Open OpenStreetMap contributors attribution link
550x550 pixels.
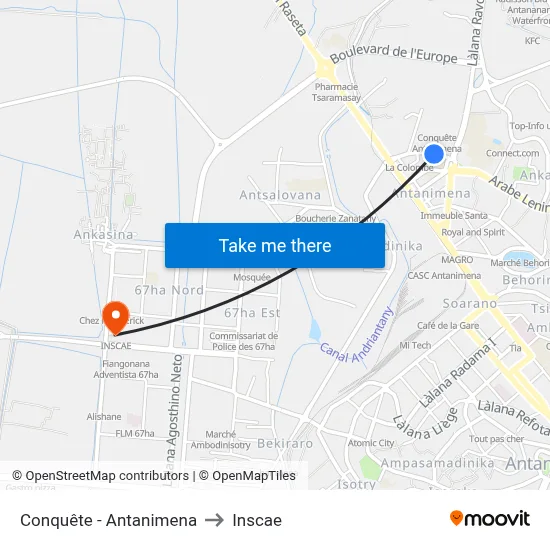click(x=100, y=476)
